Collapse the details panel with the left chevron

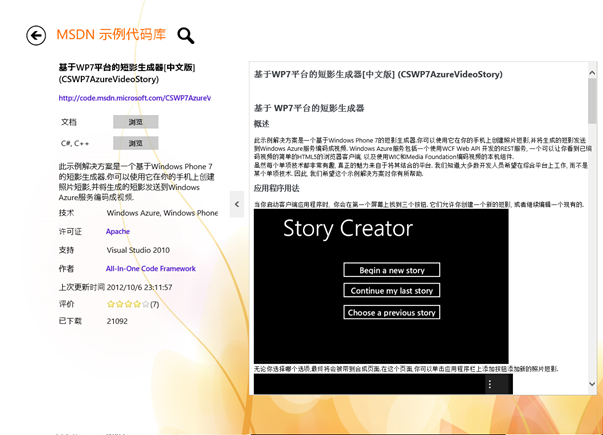pyautogui.click(x=237, y=204)
